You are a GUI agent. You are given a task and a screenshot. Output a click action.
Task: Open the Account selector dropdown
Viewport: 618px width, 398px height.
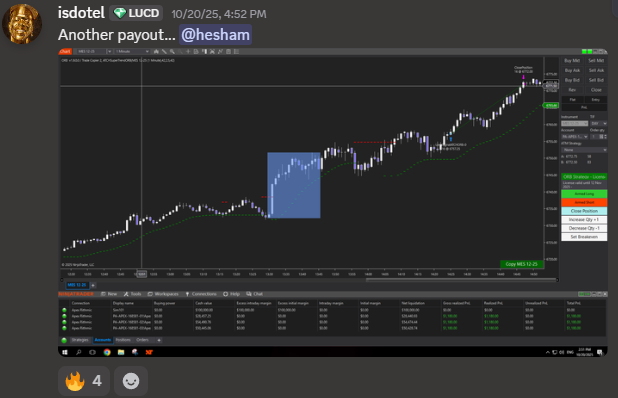point(574,137)
